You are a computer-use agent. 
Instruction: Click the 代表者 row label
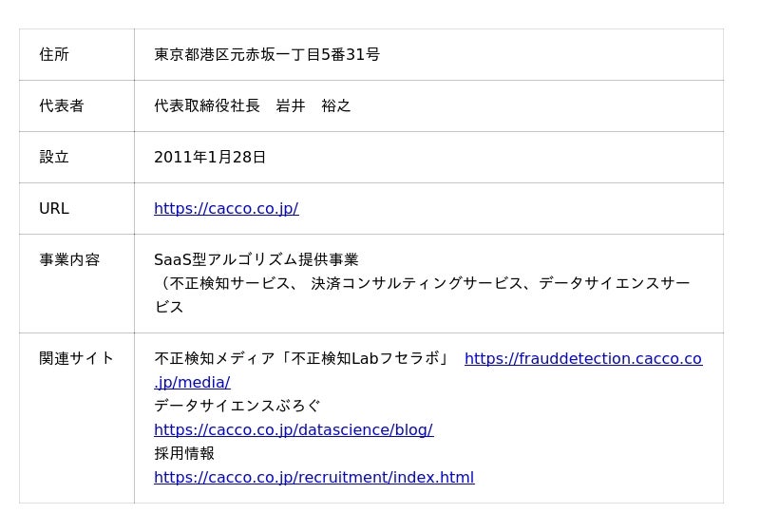(x=62, y=106)
